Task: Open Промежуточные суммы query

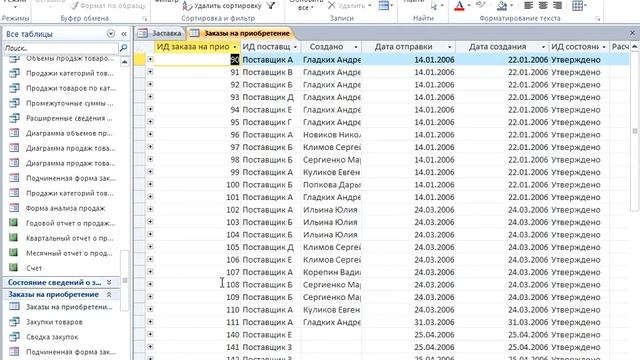Action: (x=61, y=103)
